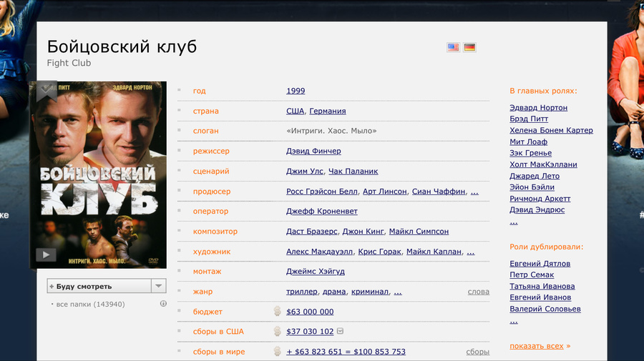Open actor Ричмонд Аркетт
This screenshot has width=644, height=361.
(x=540, y=198)
